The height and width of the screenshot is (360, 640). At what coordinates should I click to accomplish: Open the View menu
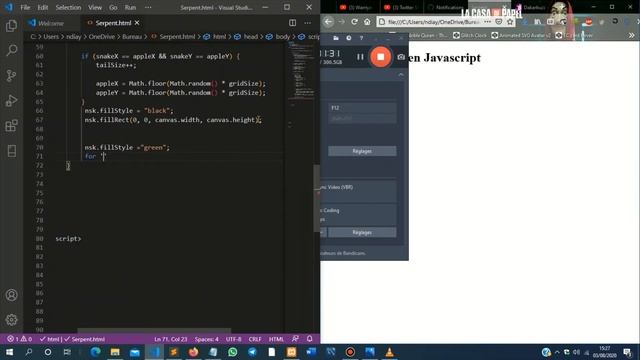tap(95, 7)
